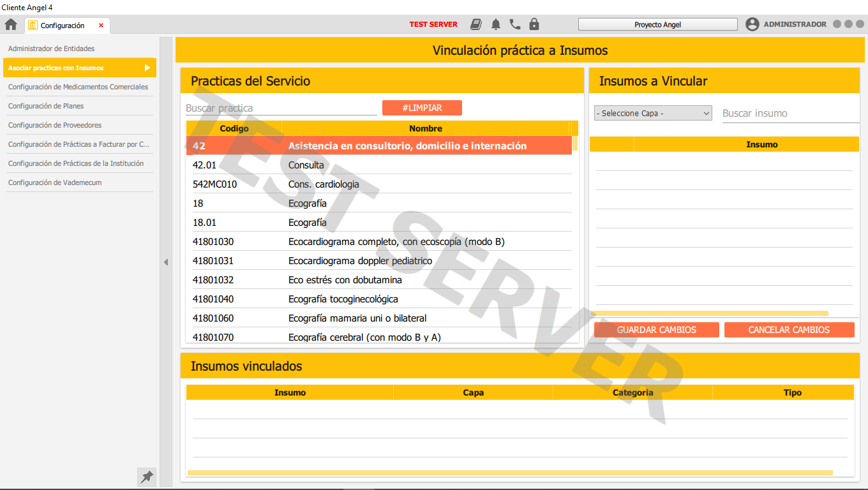
Task: Click the phone icon in the top bar
Action: click(x=515, y=24)
